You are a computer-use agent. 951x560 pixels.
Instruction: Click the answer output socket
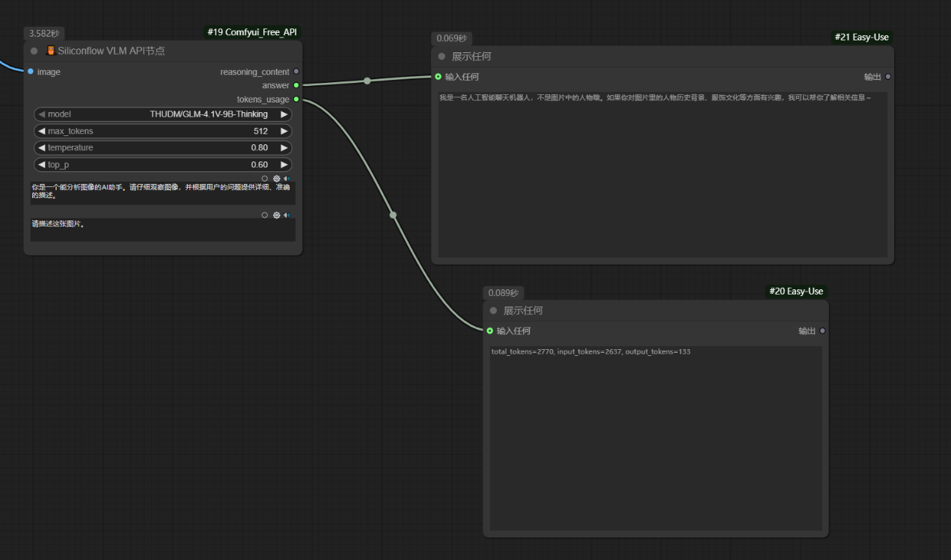pyautogui.click(x=296, y=85)
